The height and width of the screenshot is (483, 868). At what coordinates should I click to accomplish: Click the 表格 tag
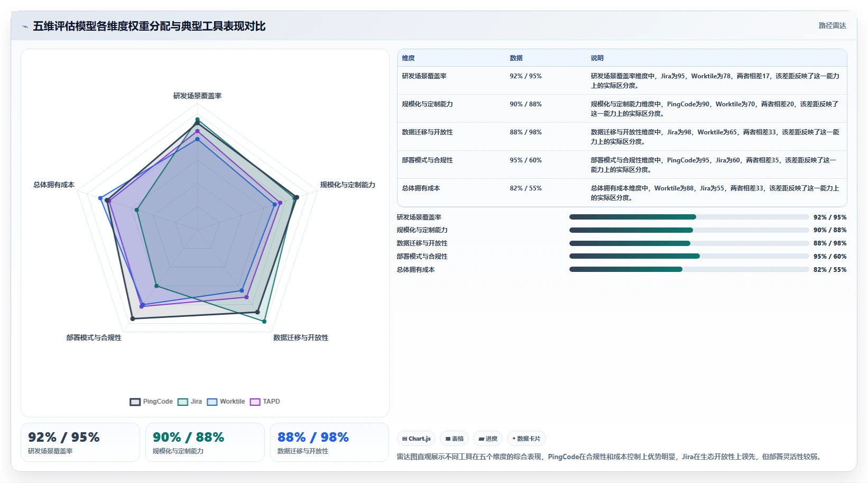pos(454,439)
